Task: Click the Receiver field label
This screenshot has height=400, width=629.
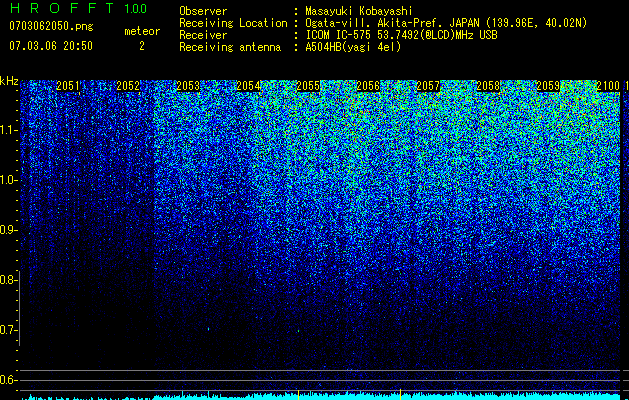Action: coord(203,35)
